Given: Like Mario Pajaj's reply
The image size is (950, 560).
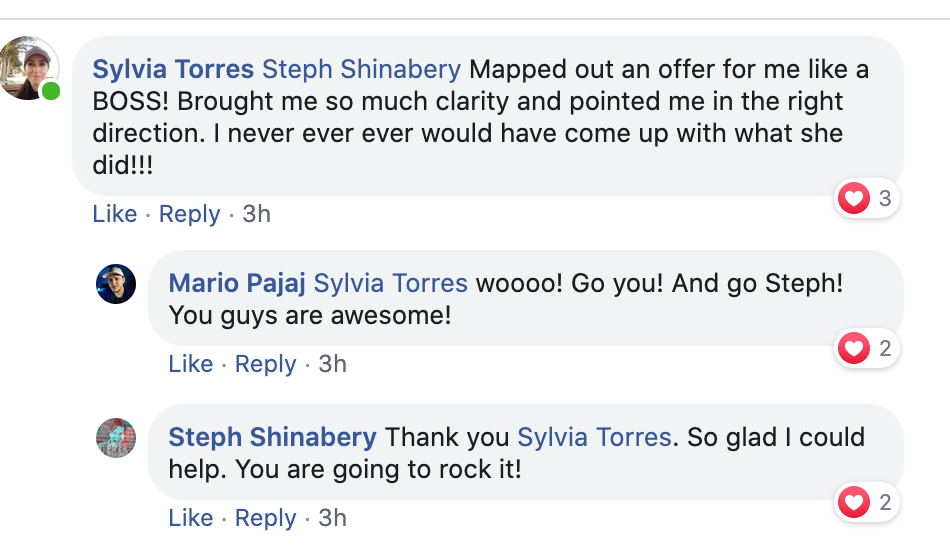Looking at the screenshot, I should coord(190,364).
